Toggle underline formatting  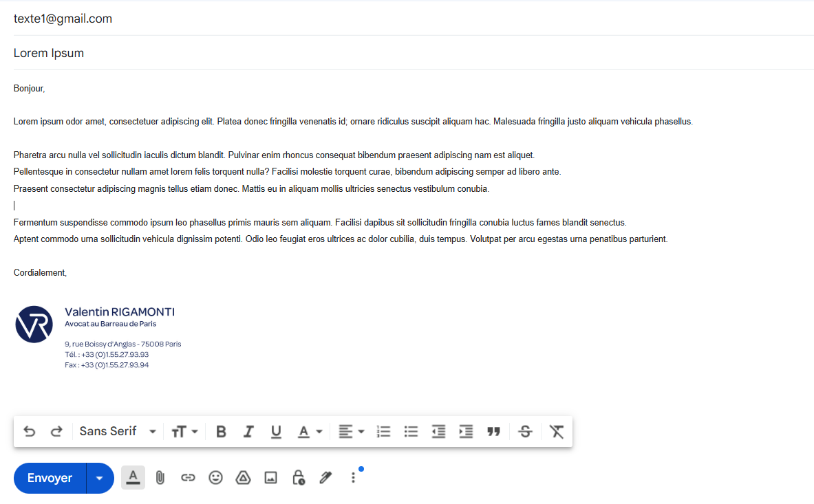pos(276,431)
